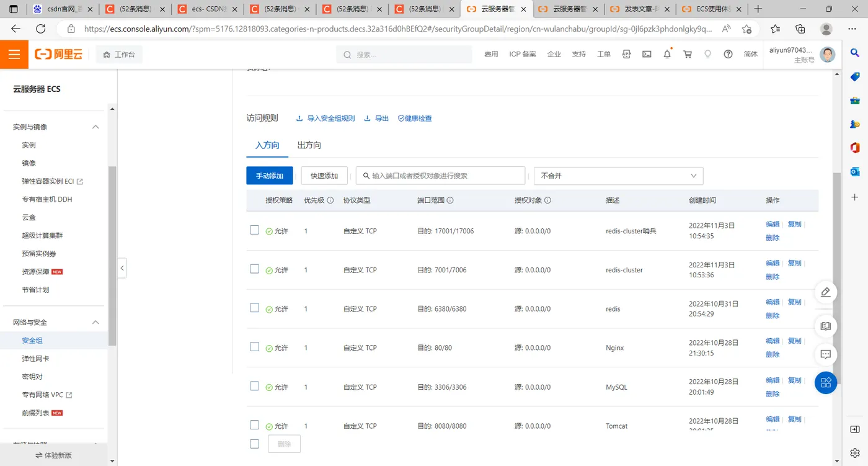Click the 授权对象 info icon
The width and height of the screenshot is (868, 466).
547,200
